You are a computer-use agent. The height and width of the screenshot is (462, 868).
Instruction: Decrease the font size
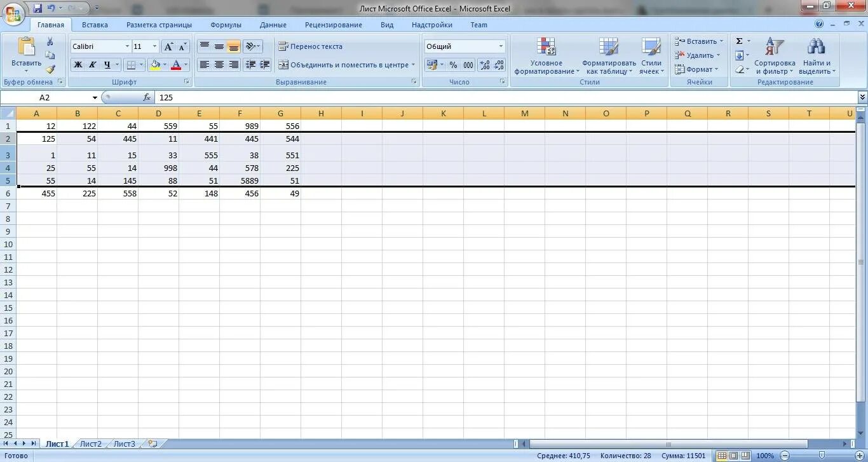[182, 46]
